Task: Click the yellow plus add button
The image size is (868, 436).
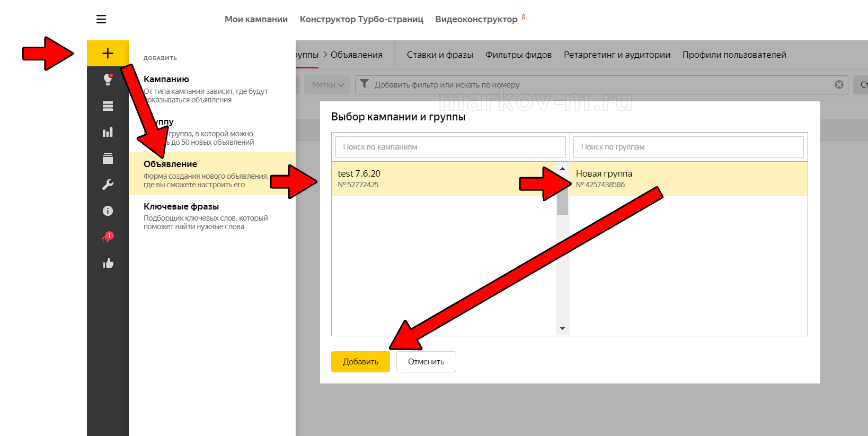Action: [x=108, y=53]
